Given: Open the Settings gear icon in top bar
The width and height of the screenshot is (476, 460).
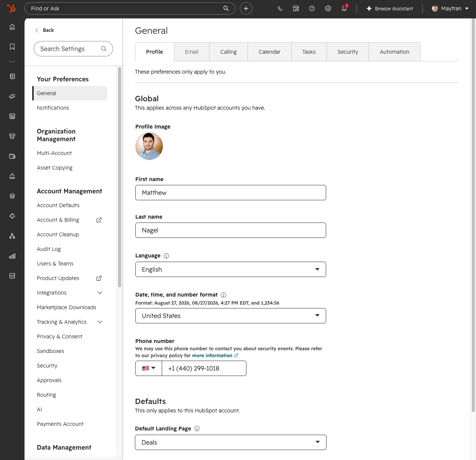Looking at the screenshot, I should pyautogui.click(x=328, y=8).
